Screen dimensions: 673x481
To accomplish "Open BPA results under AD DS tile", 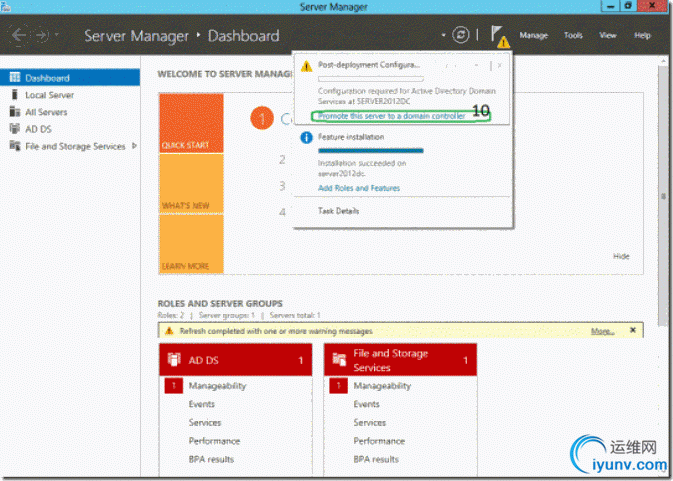I will pyautogui.click(x=211, y=459).
